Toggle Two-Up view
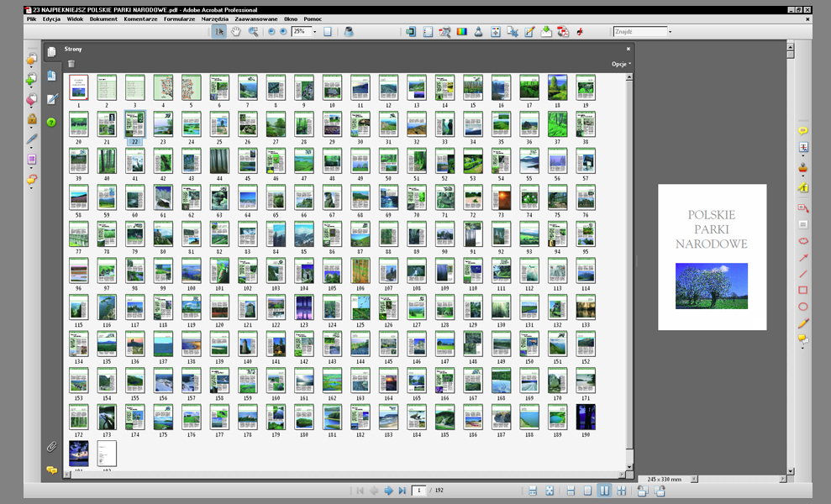The width and height of the screenshot is (831, 504). (x=604, y=491)
